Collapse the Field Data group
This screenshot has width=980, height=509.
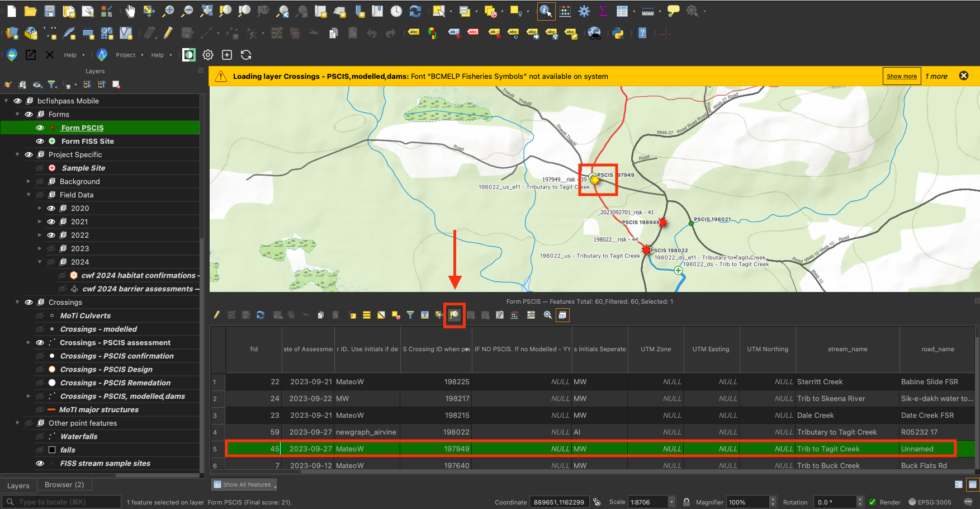tap(29, 195)
